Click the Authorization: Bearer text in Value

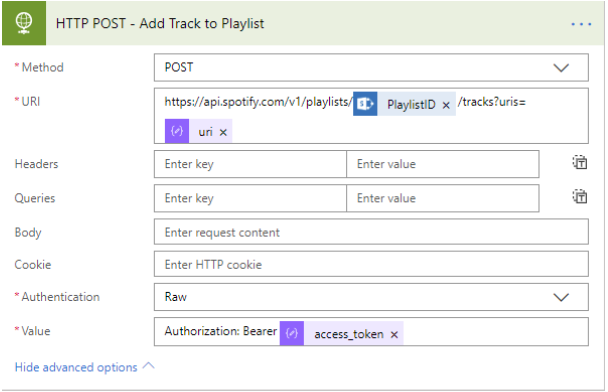(221, 331)
